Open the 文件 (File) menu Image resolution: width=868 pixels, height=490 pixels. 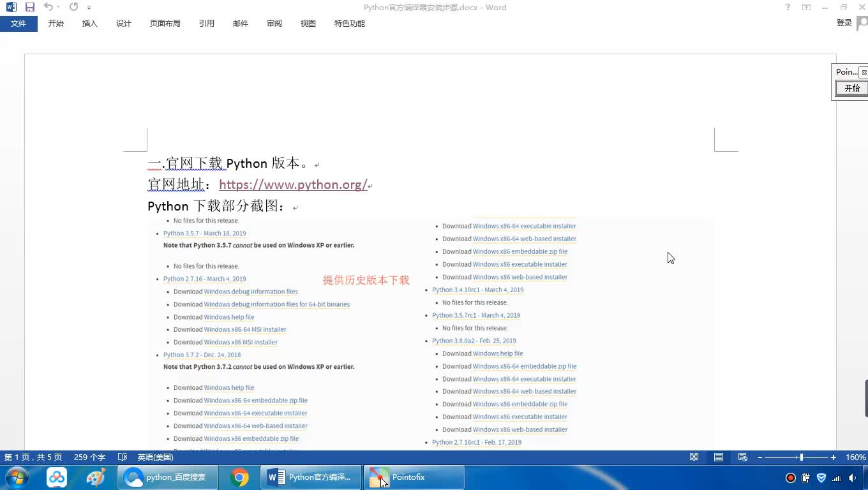(19, 24)
